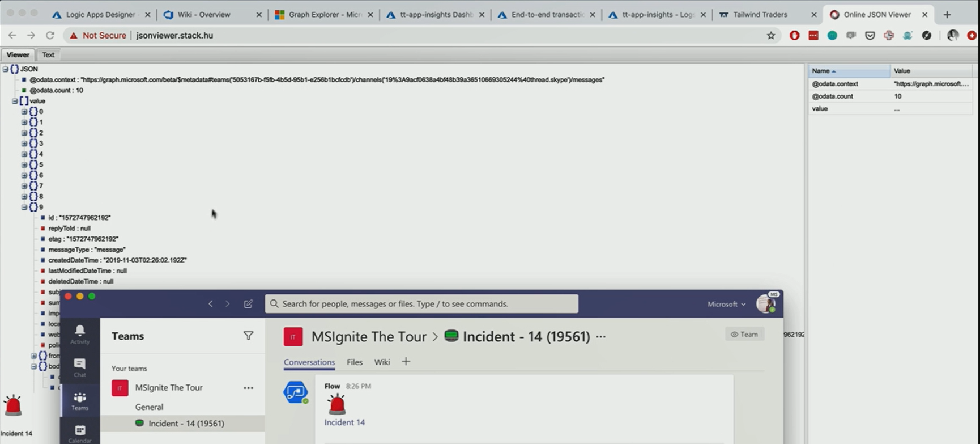Viewport: 980px width, 444px height.
Task: Open the General channel
Action: pyautogui.click(x=149, y=407)
